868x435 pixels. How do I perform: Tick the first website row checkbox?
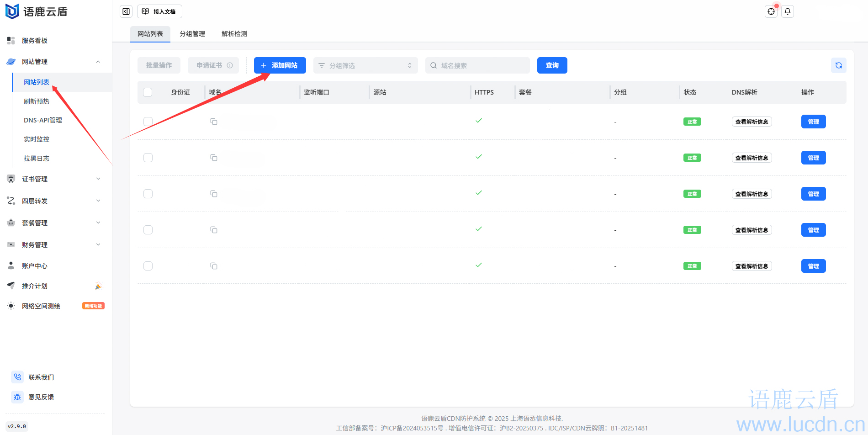148,122
